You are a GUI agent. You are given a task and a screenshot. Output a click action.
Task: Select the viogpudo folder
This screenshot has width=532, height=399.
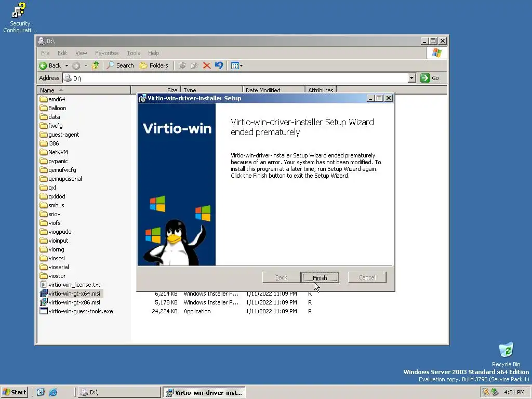coord(56,231)
